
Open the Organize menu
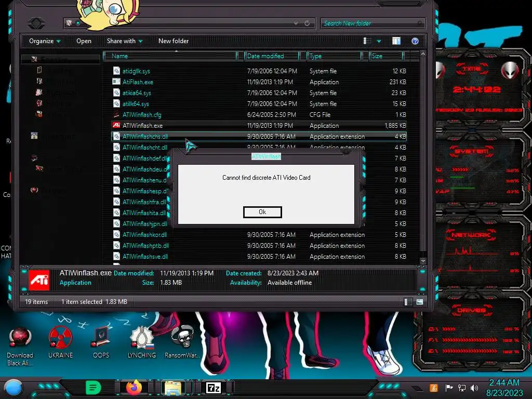pos(45,41)
